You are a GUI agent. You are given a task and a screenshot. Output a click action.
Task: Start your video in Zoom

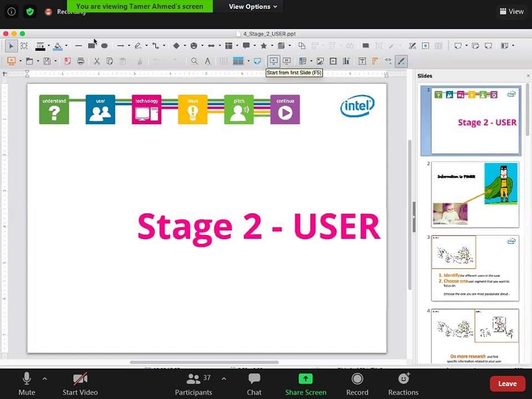point(79,382)
